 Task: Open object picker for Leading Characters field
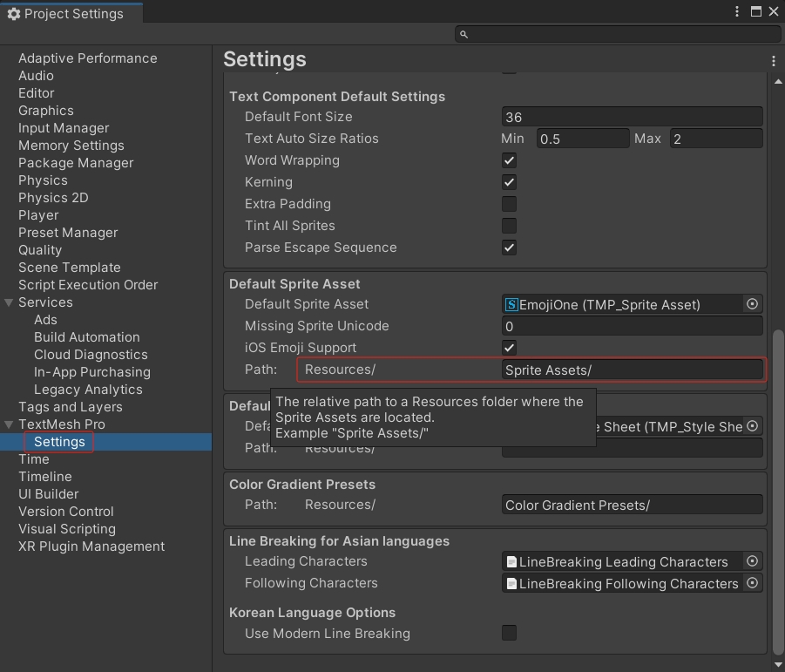tap(752, 562)
